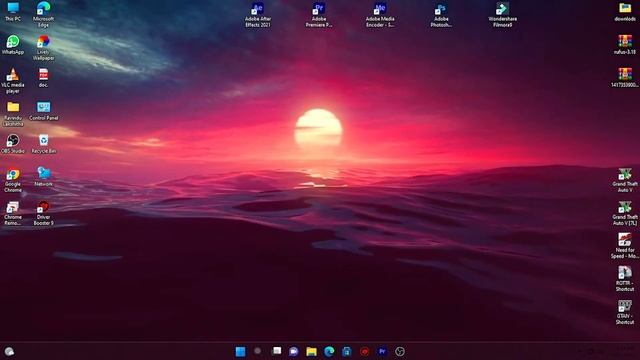Open the This PC desktop icon
The width and height of the screenshot is (640, 360).
(x=13, y=11)
